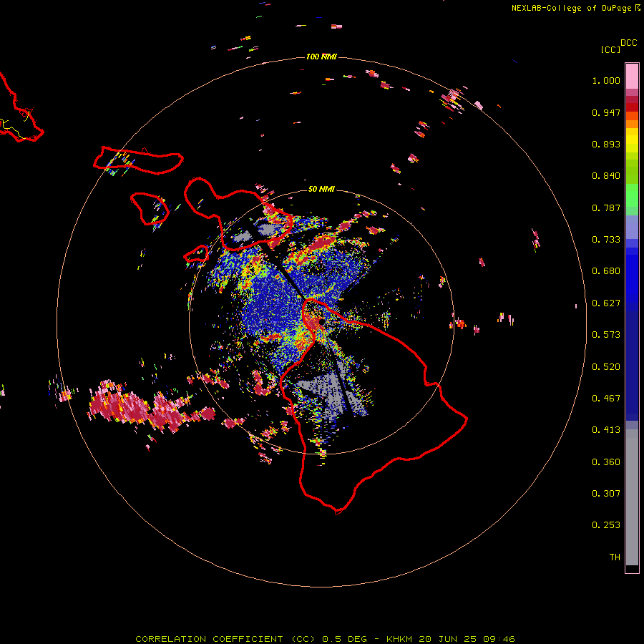Click the 0.253 scale value
This screenshot has width=644, height=644.
[606, 525]
